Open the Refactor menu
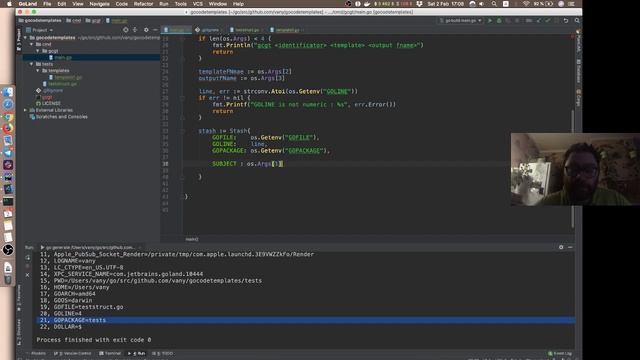 click(143, 4)
